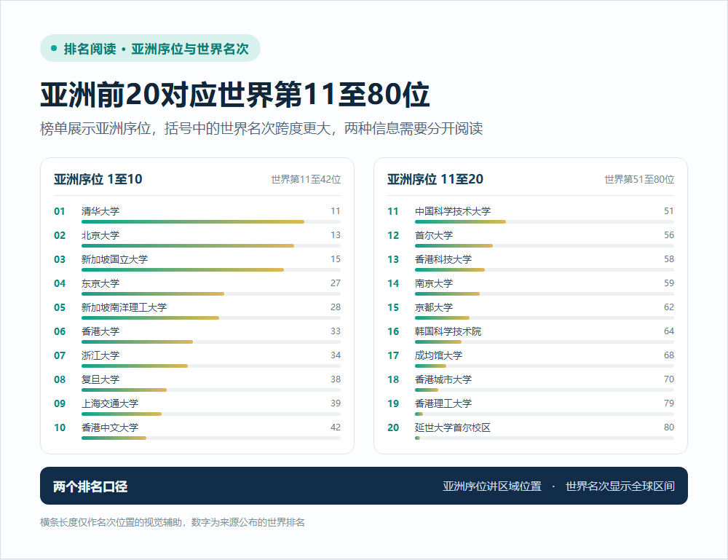
Task: Click the bar under 香港大学
Action: tap(211, 342)
